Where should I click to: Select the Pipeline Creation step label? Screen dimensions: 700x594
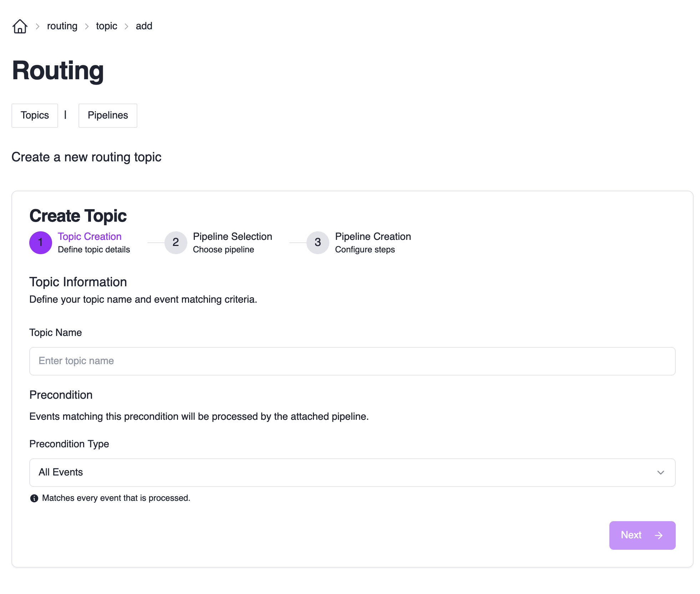[373, 237]
